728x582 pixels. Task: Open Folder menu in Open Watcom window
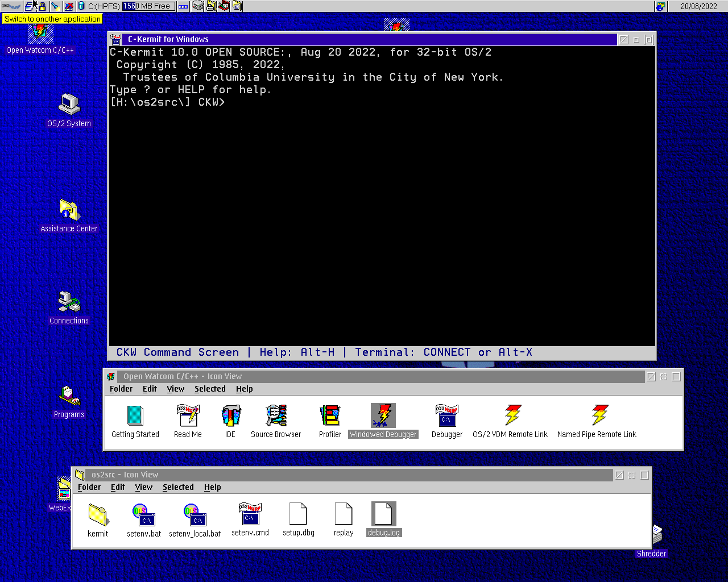(121, 389)
